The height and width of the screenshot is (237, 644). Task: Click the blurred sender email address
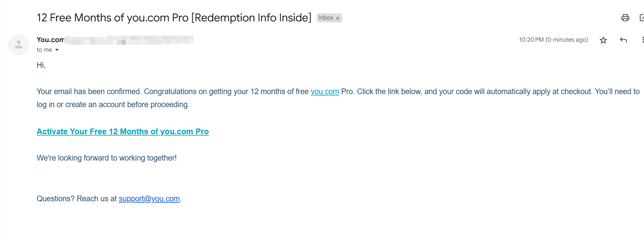pyautogui.click(x=129, y=40)
